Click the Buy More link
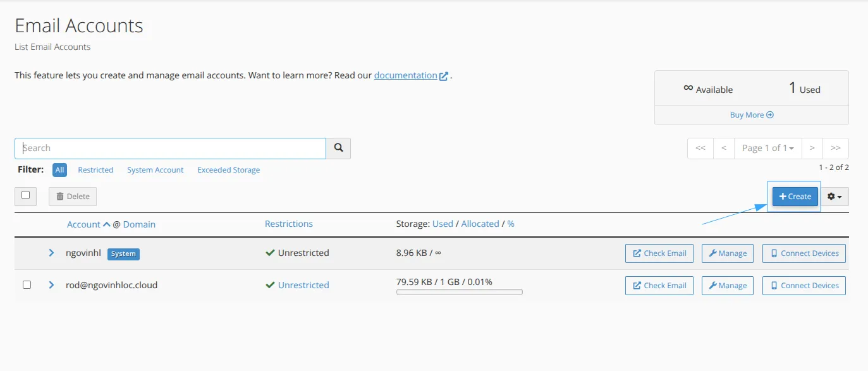 click(752, 115)
